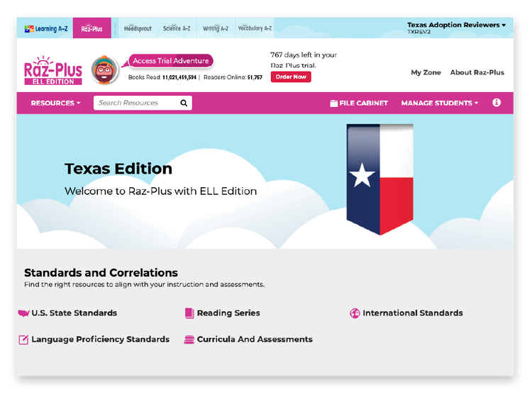Click the stacked books icon for Curricula

pos(189,339)
